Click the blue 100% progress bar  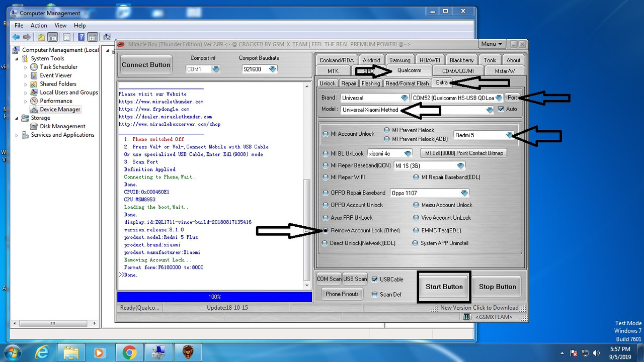click(x=215, y=297)
